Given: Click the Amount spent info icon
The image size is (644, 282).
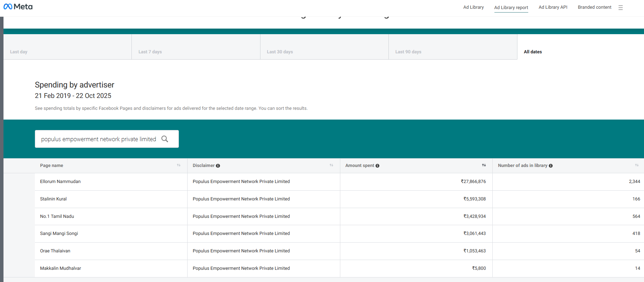Looking at the screenshot, I should point(377,166).
